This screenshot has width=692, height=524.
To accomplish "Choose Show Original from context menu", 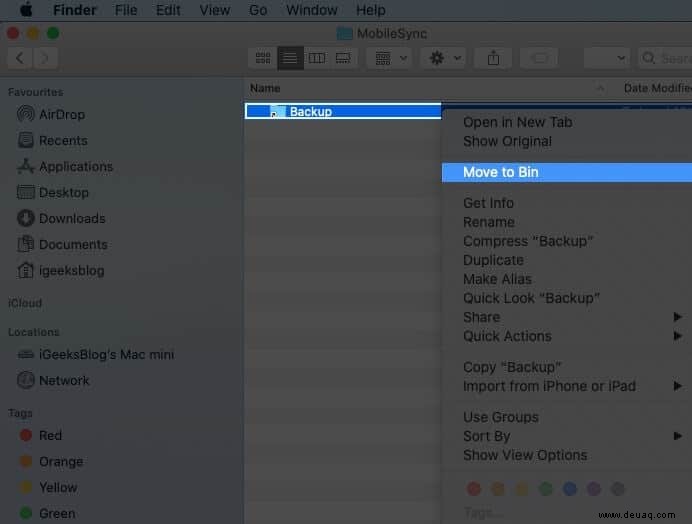I will coord(507,141).
